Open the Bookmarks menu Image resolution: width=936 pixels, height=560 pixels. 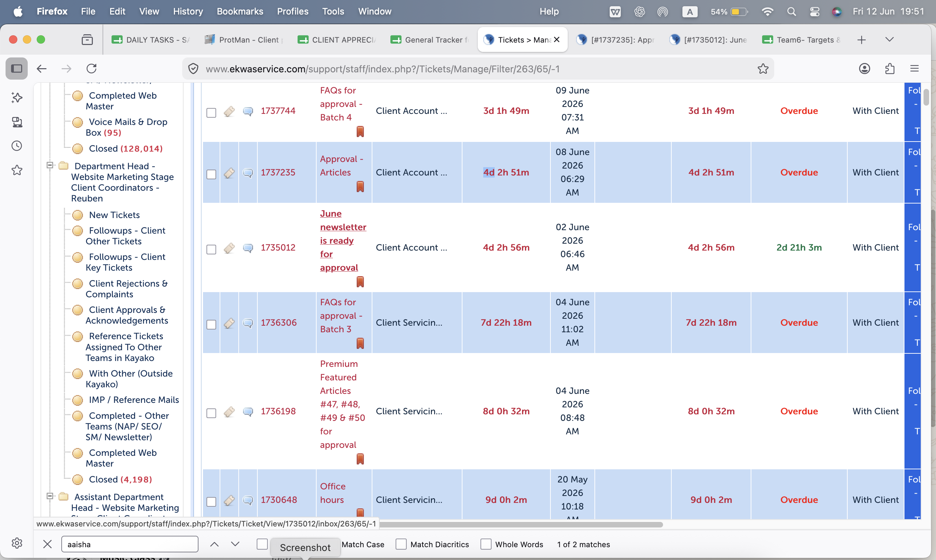[240, 12]
